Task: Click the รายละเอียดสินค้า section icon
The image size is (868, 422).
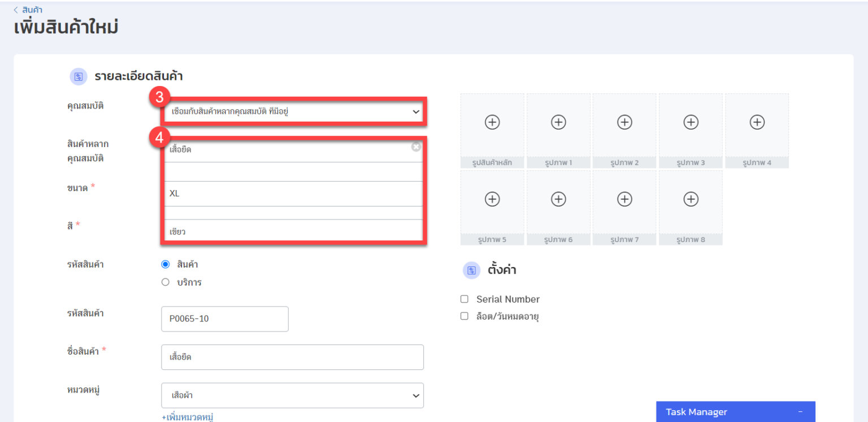Action: pos(79,76)
